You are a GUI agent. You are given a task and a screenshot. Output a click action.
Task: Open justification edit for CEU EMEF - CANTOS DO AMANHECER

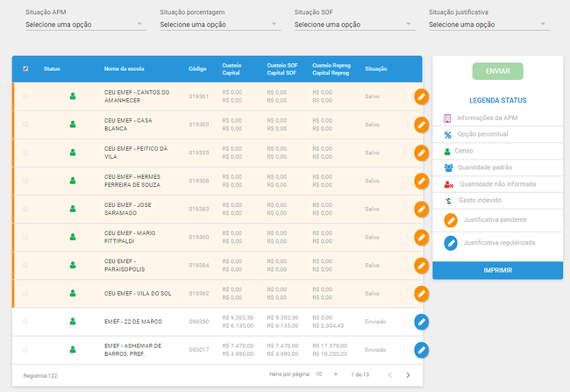tap(421, 96)
